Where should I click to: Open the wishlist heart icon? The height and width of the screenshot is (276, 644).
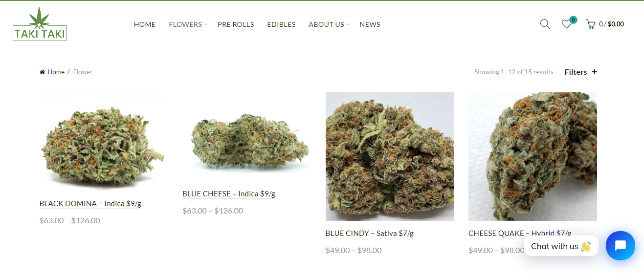pos(566,24)
